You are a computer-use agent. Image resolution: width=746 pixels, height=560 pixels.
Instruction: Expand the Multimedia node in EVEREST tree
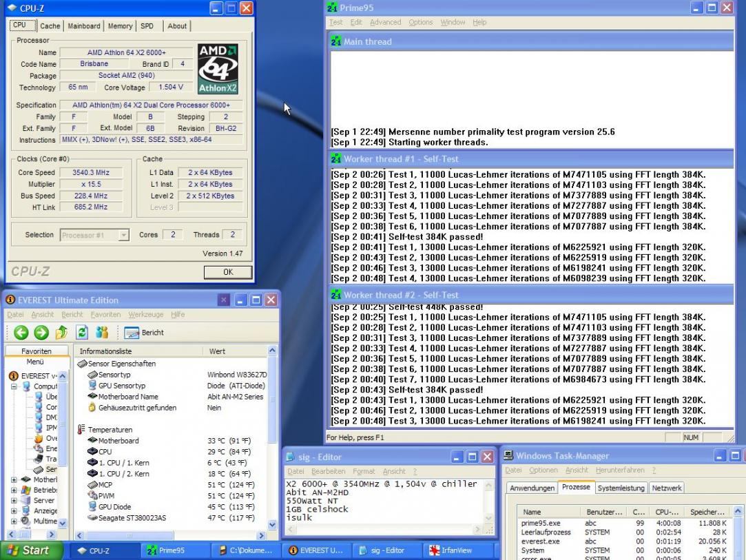[x=14, y=521]
